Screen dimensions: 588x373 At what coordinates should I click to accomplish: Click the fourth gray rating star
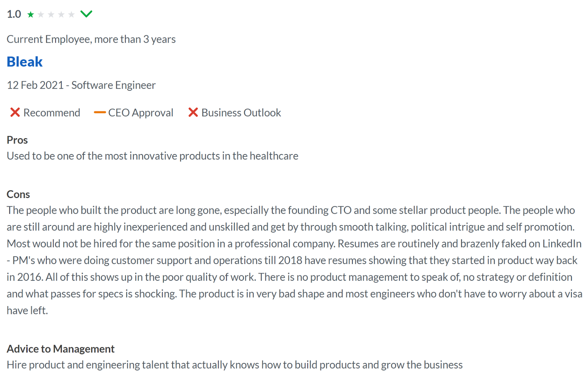pyautogui.click(x=61, y=14)
